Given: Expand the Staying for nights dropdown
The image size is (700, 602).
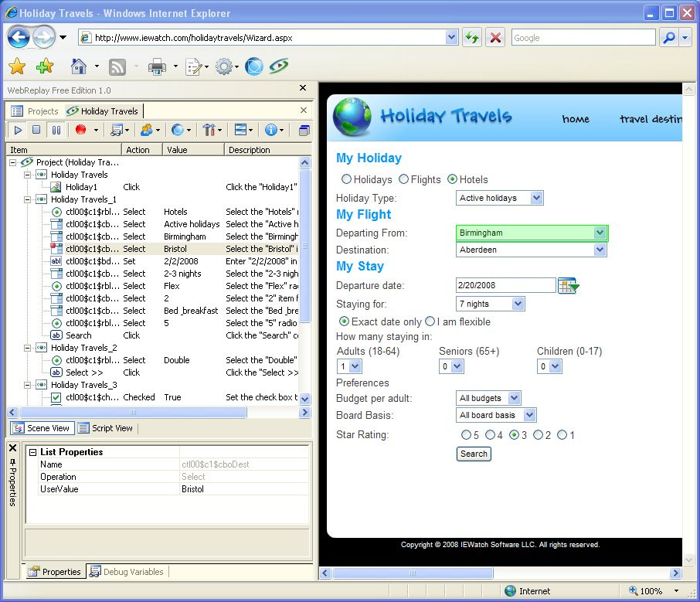Looking at the screenshot, I should (518, 304).
